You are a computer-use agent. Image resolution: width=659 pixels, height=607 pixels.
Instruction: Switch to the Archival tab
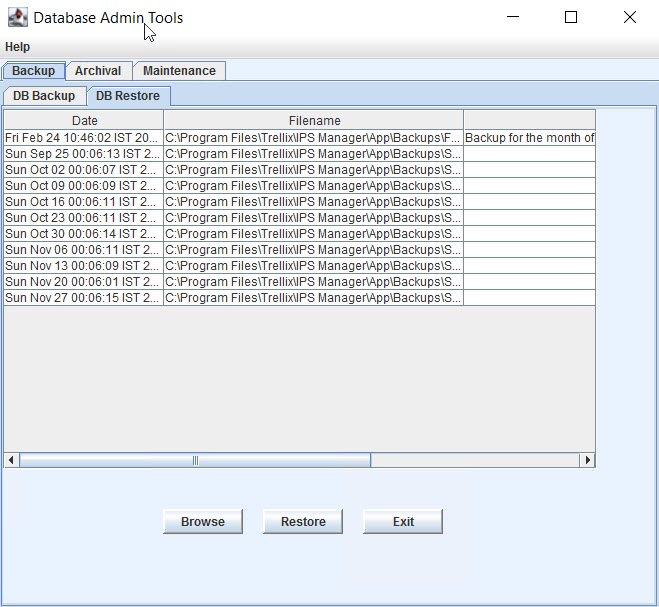(98, 71)
